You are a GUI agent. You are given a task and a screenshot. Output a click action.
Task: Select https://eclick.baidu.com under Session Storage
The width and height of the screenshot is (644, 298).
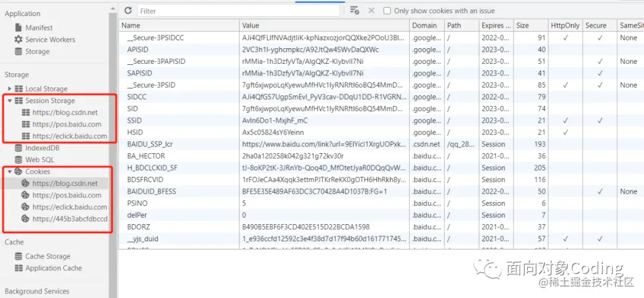(69, 136)
